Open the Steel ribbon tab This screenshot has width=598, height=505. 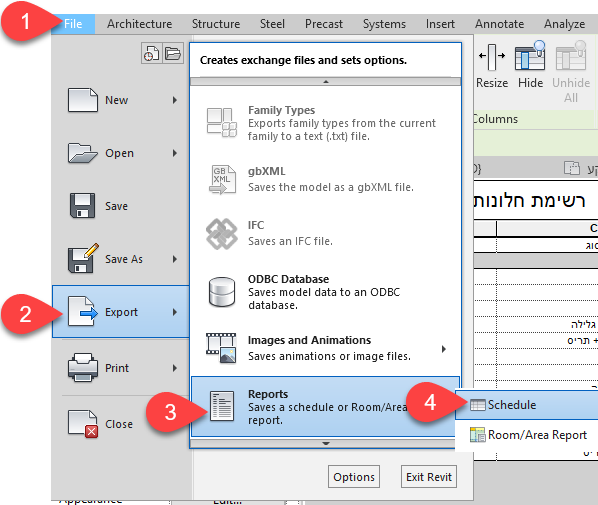point(272,24)
